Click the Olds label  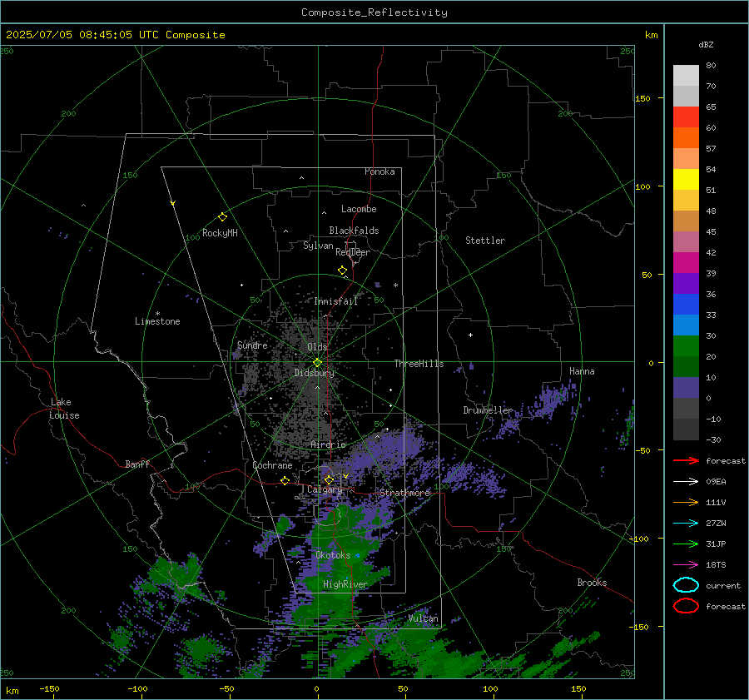coord(317,347)
